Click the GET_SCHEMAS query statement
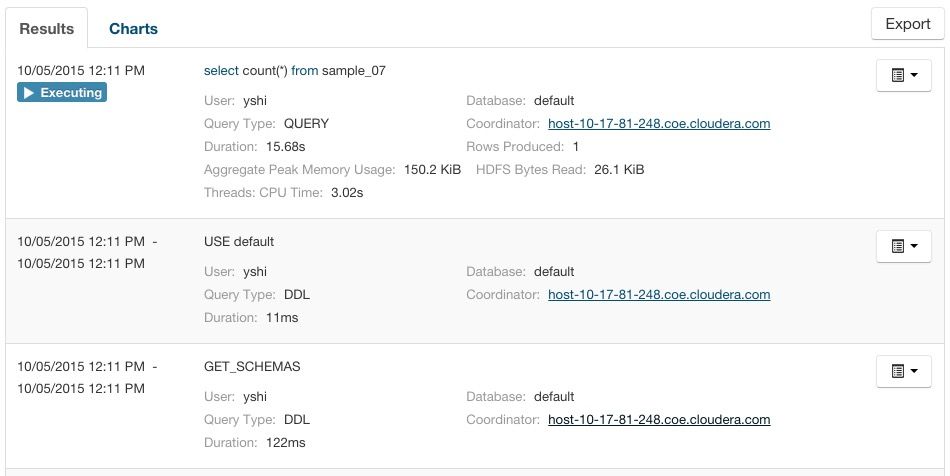 [x=251, y=367]
